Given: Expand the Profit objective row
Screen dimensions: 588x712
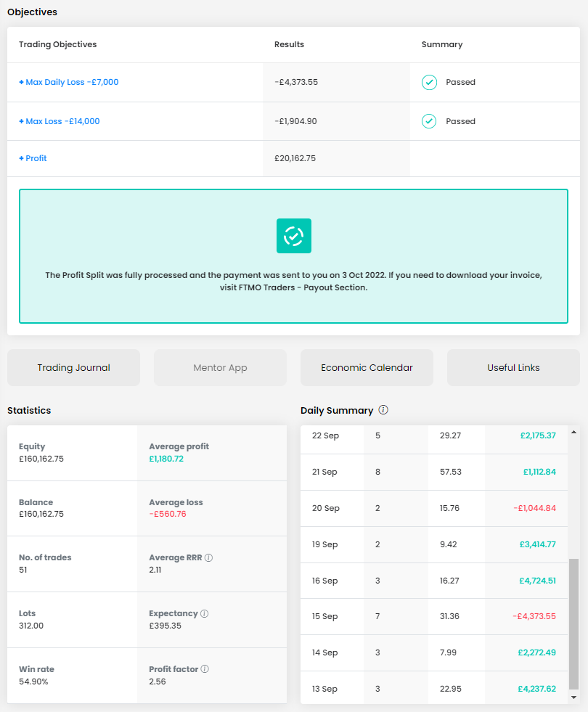Looking at the screenshot, I should click(x=33, y=158).
